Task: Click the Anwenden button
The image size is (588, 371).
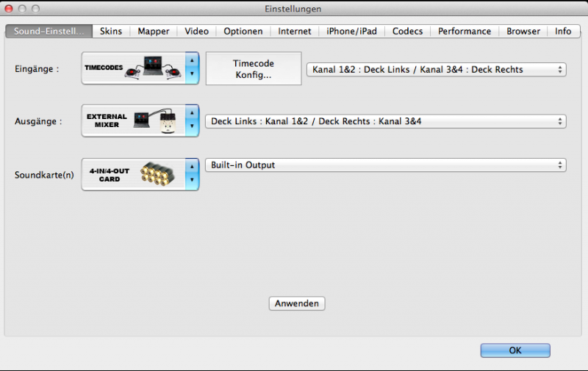Action: (x=297, y=303)
